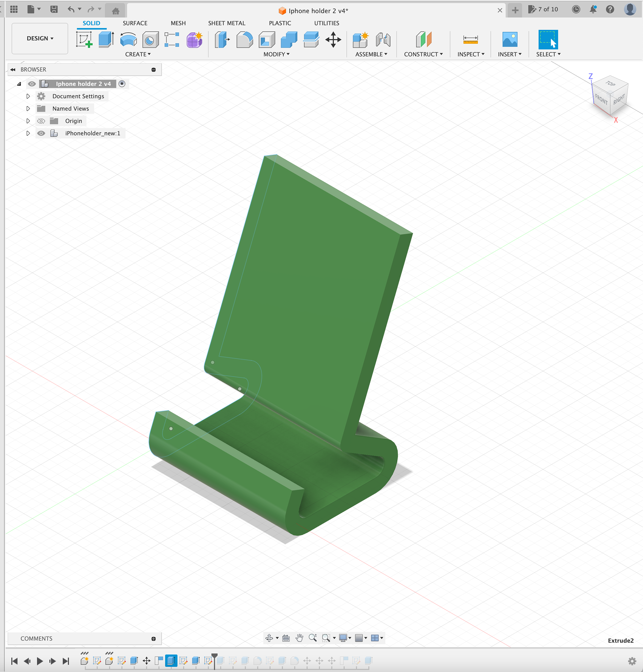643x672 pixels.
Task: Select the Create Sketch tool
Action: coord(84,40)
